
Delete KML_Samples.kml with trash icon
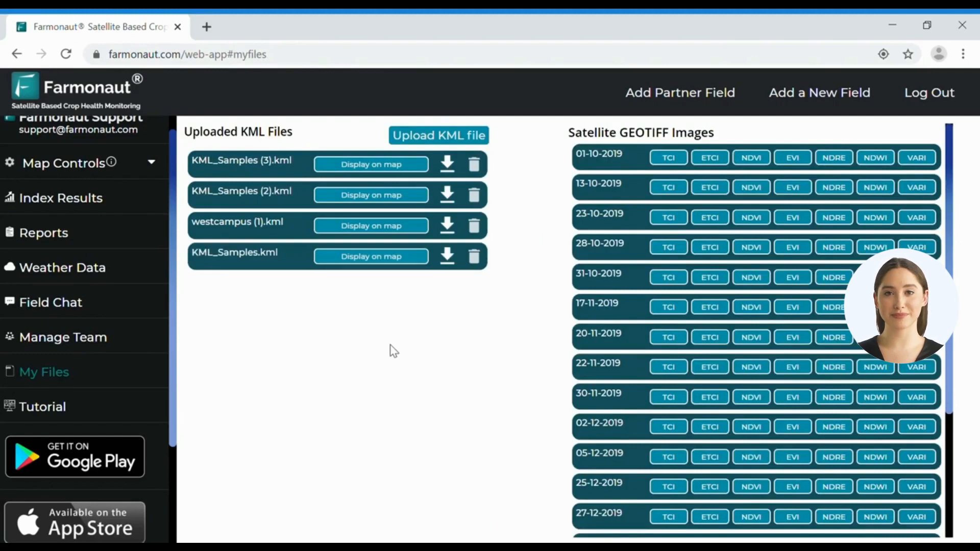474,256
